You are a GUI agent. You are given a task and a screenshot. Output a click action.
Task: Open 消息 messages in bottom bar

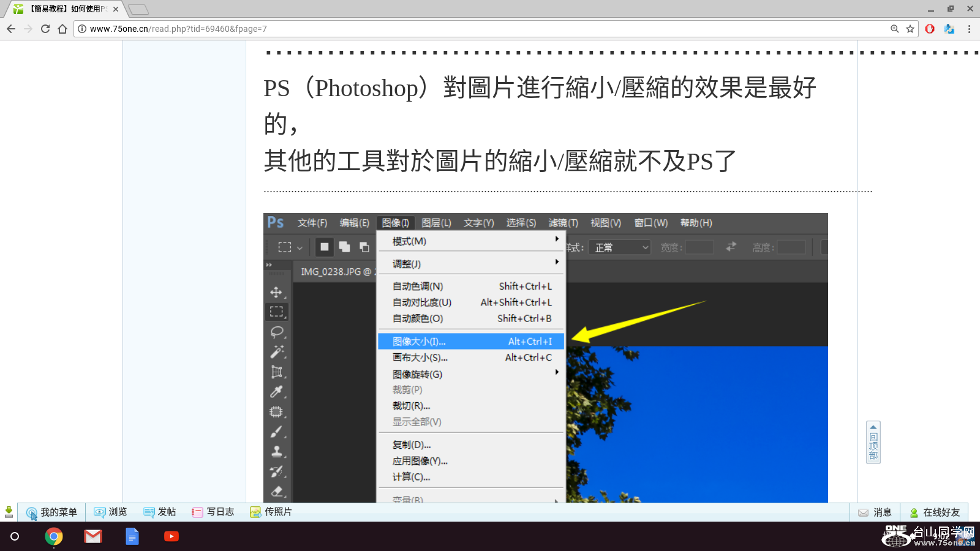(x=875, y=512)
